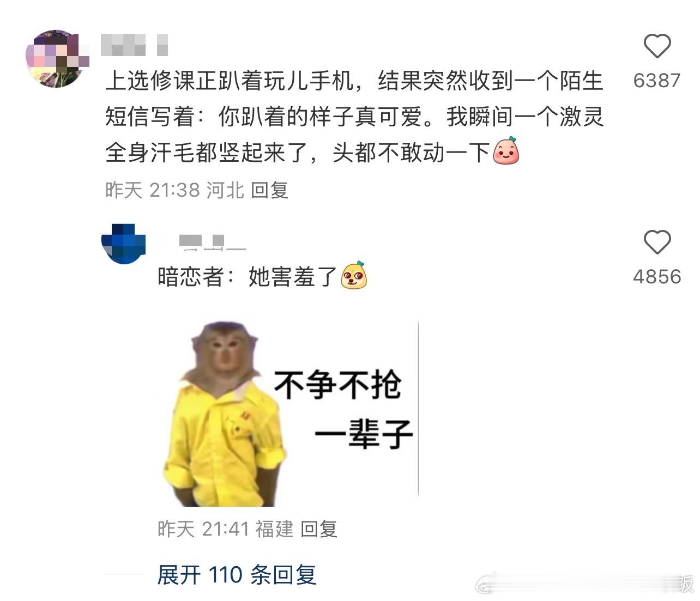Click the 昨天 21:38 河北 timestamp
This screenshot has height=601, width=700.
[174, 190]
